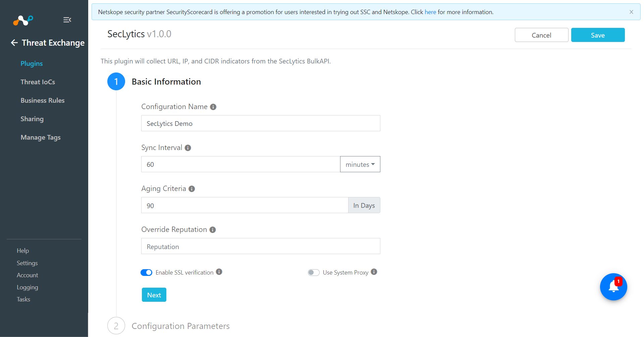The height and width of the screenshot is (337, 644).
Task: Open Threat IoCs in sidebar
Action: coord(38,82)
